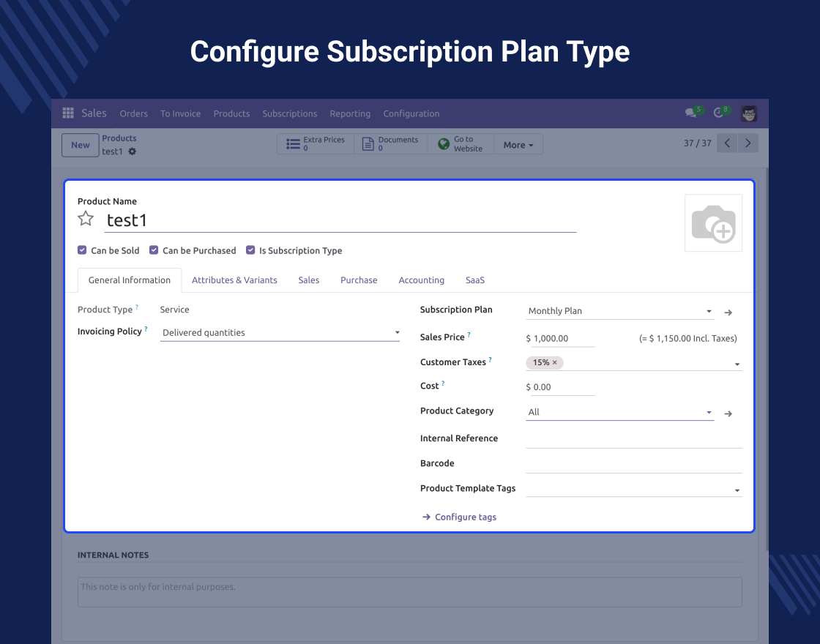Screen dimensions: 820x644
Task: Open Extra Prices list icon
Action: pos(294,143)
